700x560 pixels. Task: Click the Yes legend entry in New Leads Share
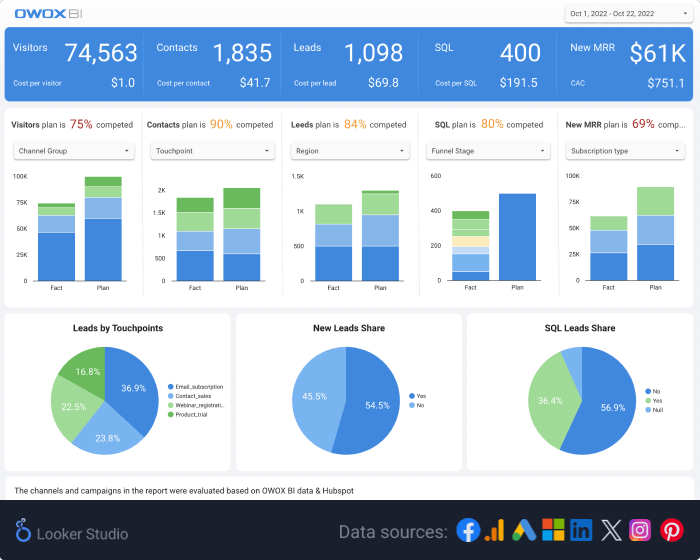(417, 396)
